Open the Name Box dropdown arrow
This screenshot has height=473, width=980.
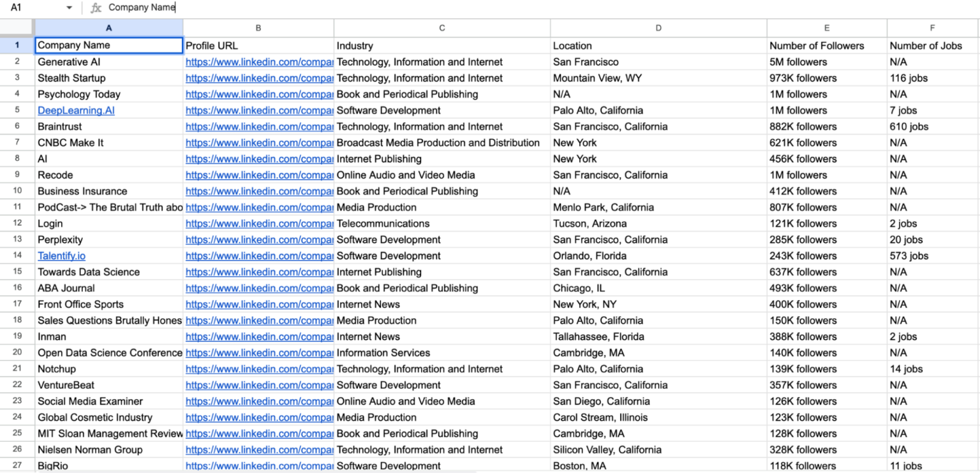(x=69, y=8)
